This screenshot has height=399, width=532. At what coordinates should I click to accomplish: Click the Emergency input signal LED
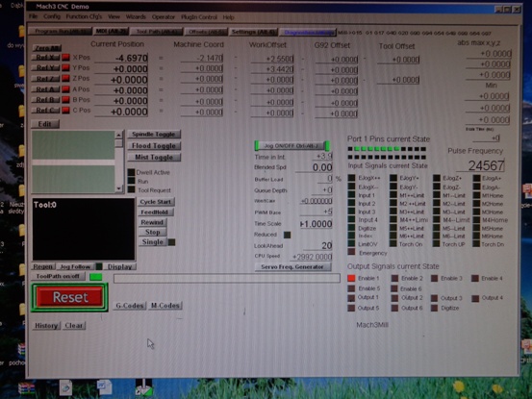tap(351, 252)
